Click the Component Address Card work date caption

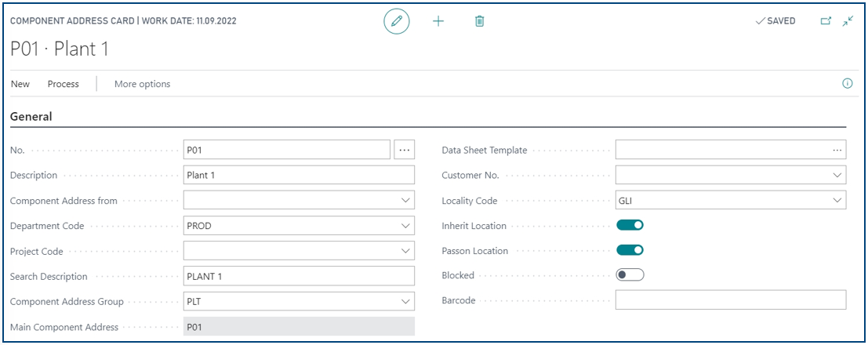[123, 21]
